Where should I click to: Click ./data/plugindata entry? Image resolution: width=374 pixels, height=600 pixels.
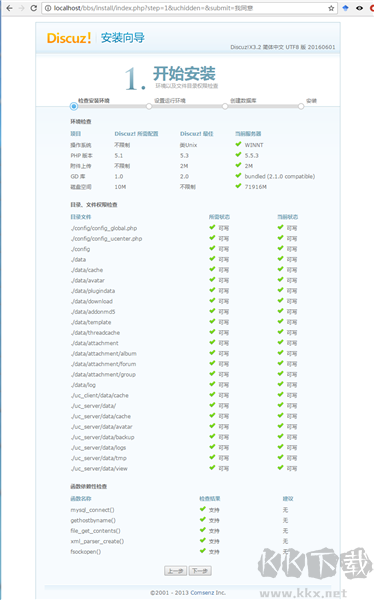pyautogui.click(x=93, y=291)
